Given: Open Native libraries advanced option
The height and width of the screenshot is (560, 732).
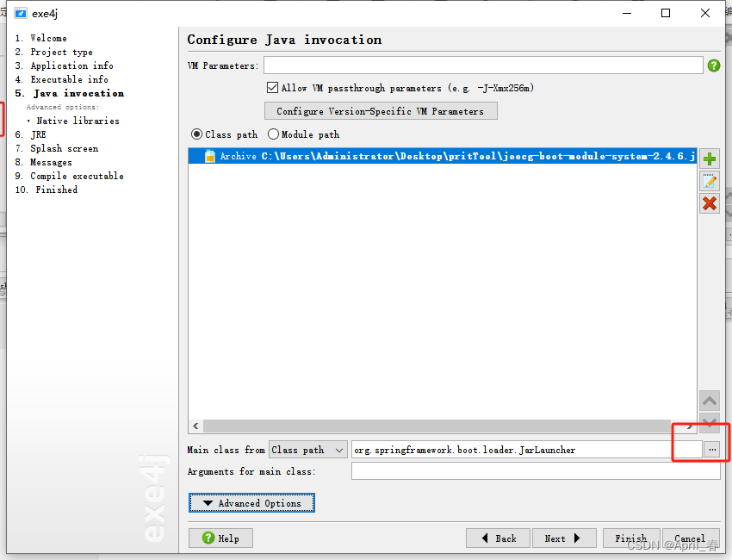Looking at the screenshot, I should click(x=78, y=121).
